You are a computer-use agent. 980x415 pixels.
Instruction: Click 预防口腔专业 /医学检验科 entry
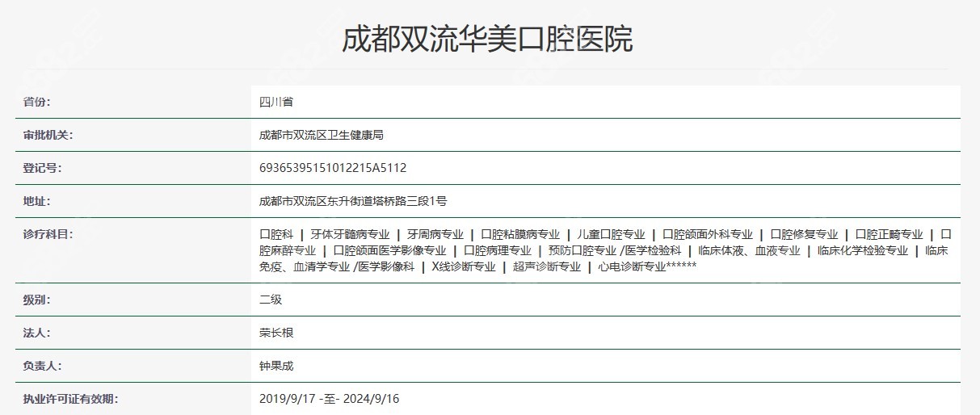click(615, 250)
